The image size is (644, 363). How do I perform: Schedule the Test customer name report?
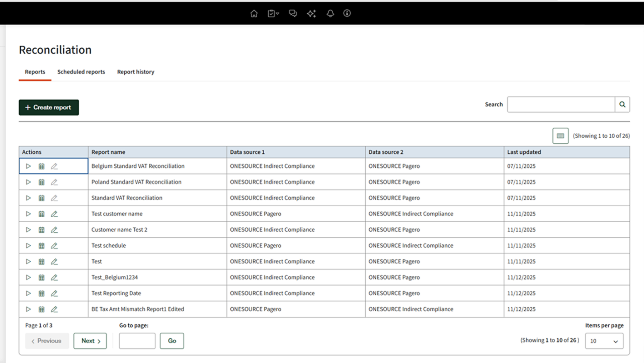[x=42, y=214]
